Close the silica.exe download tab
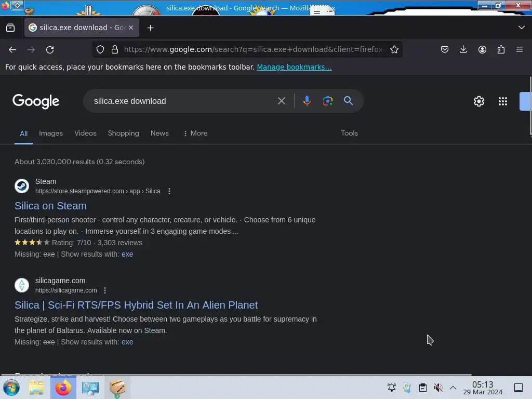This screenshot has height=399, width=532. point(131,28)
